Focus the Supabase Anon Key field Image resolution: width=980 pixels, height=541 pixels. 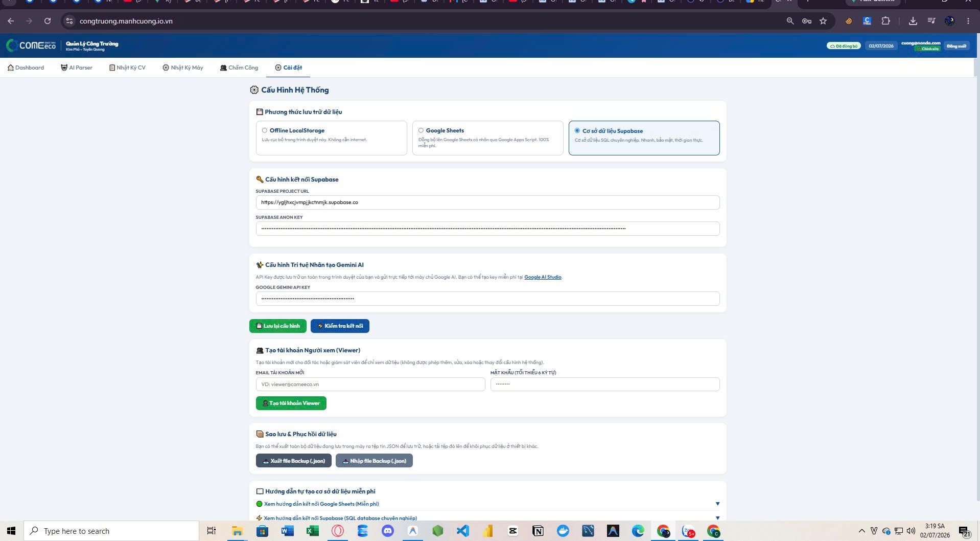(487, 229)
